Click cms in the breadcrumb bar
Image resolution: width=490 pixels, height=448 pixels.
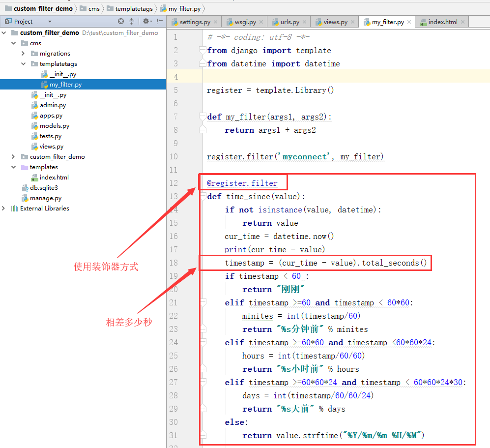click(x=94, y=9)
